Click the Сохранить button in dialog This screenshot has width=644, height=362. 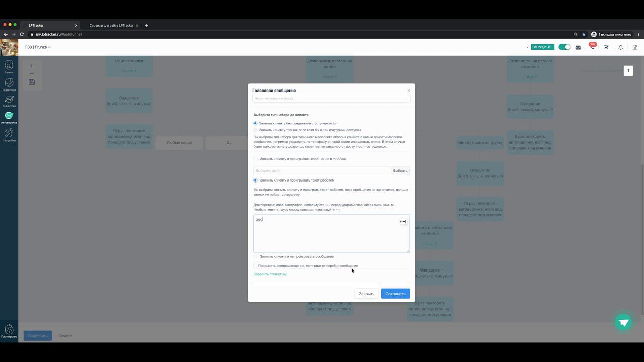point(395,294)
